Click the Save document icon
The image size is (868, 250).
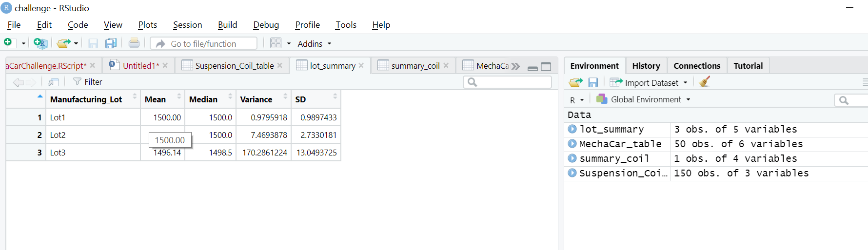pyautogui.click(x=93, y=43)
